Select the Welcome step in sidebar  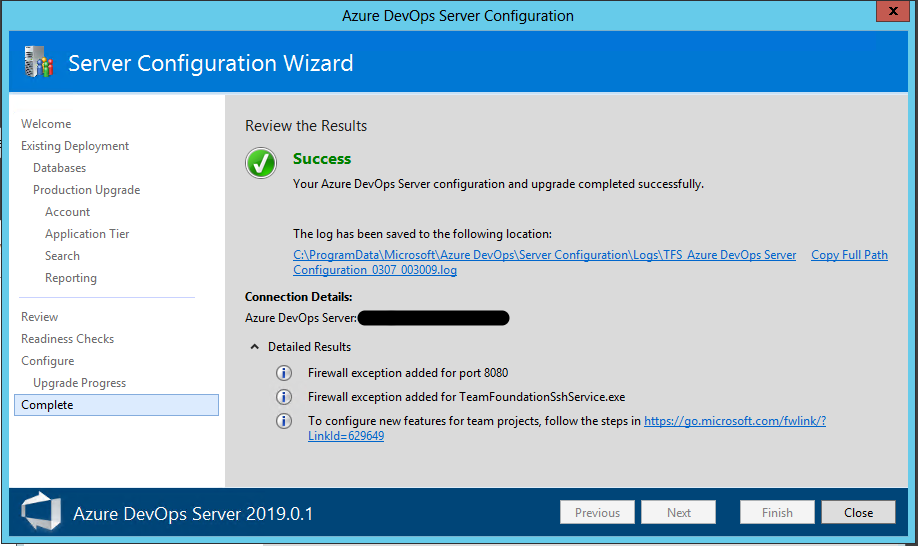[46, 124]
